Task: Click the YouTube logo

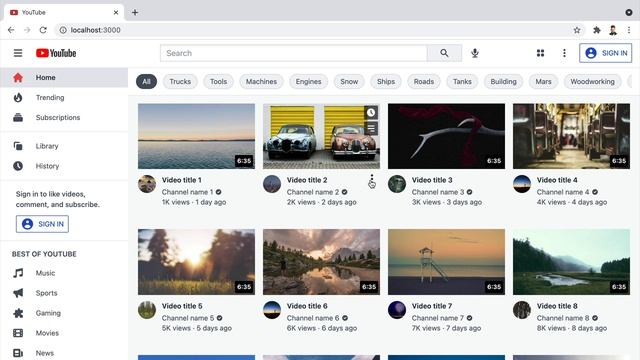Action: [x=56, y=53]
